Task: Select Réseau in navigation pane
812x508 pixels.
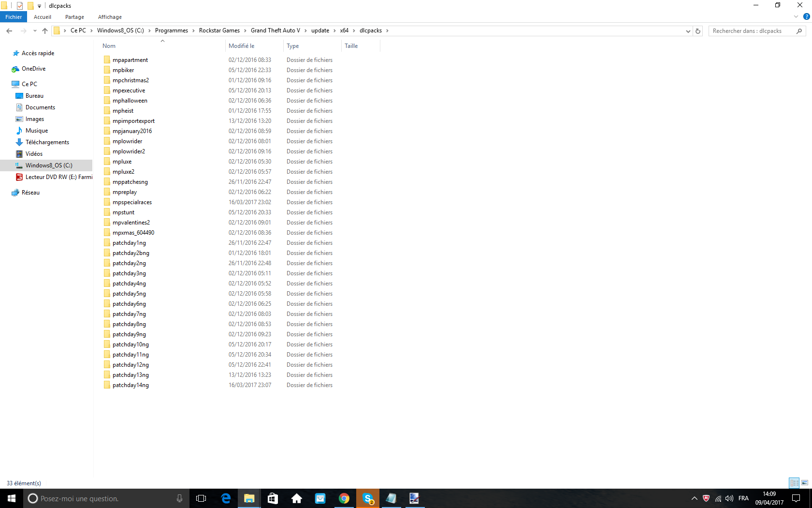Action: pos(30,193)
